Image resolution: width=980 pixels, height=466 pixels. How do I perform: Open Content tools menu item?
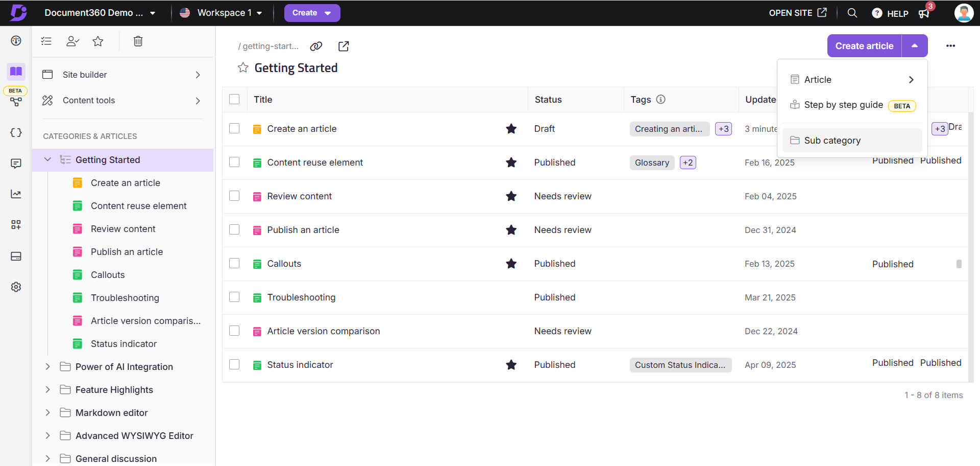(122, 101)
